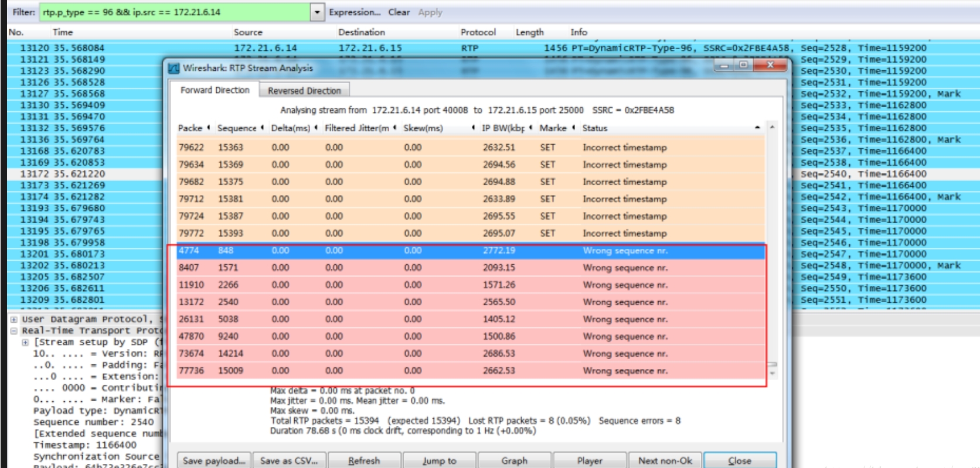Viewport: 980px width, 468px height.
Task: Expand the User Datagram Protocol tree node
Action: tap(13, 320)
